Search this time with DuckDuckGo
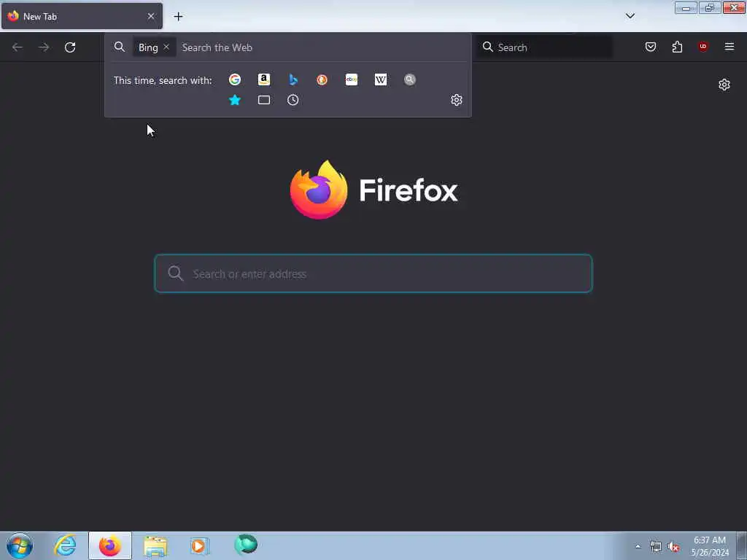The image size is (747, 560). click(x=322, y=79)
